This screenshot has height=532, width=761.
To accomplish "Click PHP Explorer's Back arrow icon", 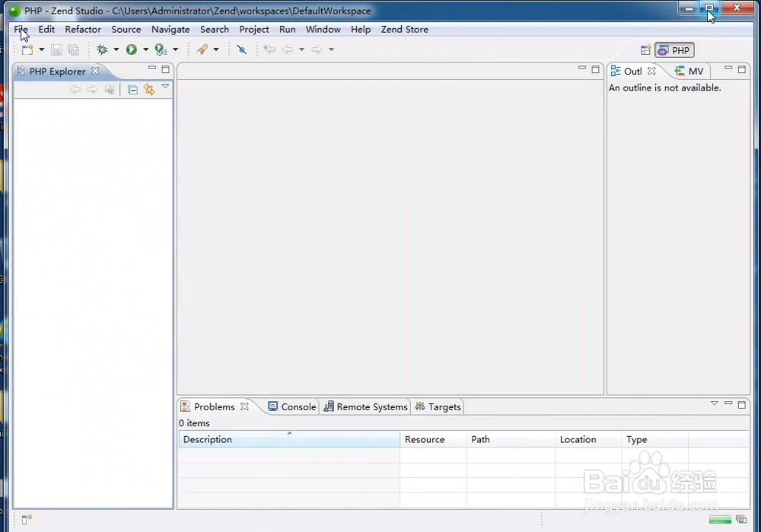I will click(75, 89).
